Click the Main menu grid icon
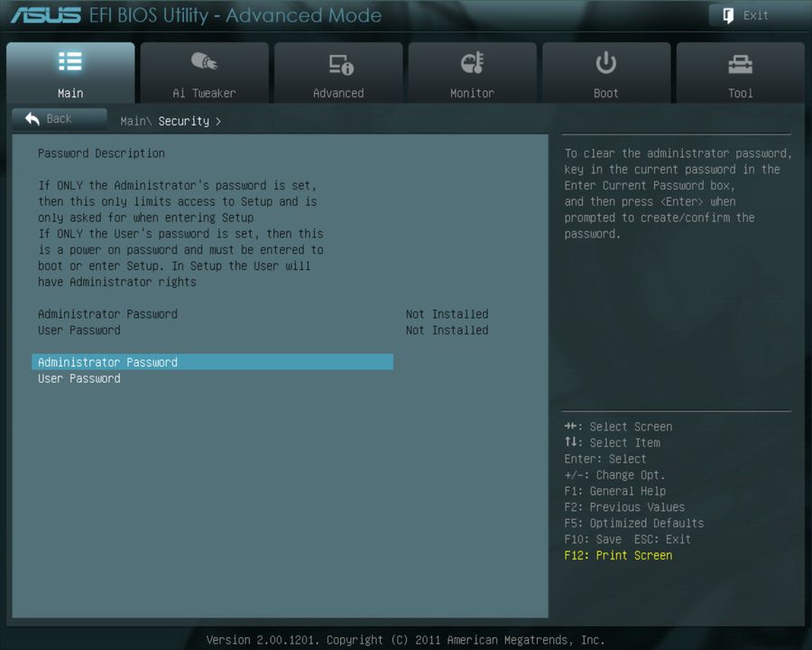Screen dimensions: 812x650 (x=69, y=61)
